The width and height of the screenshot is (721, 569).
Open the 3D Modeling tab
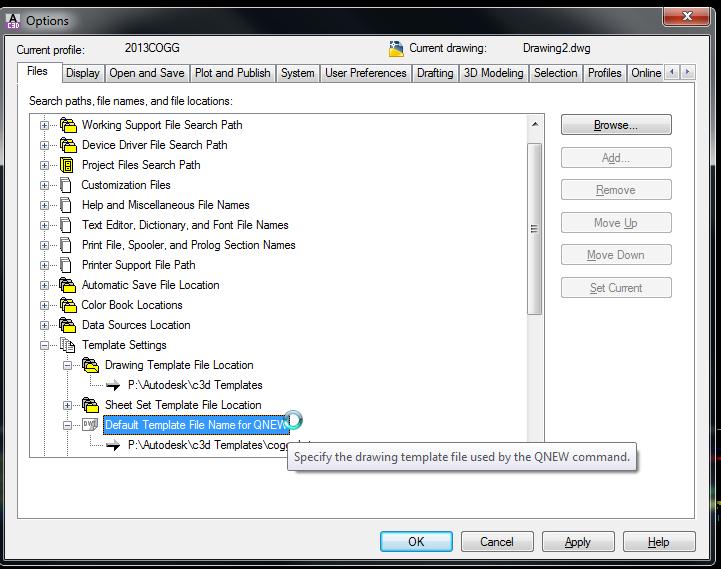point(493,73)
